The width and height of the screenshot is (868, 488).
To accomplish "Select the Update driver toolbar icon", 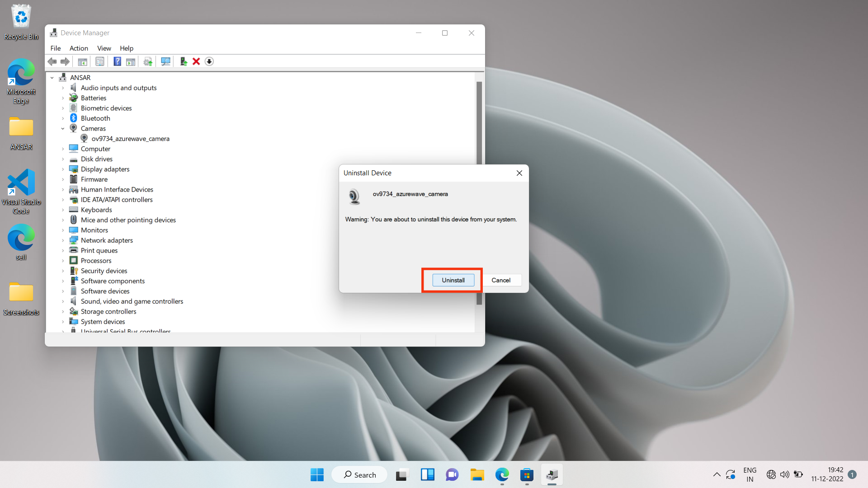I will [x=147, y=61].
